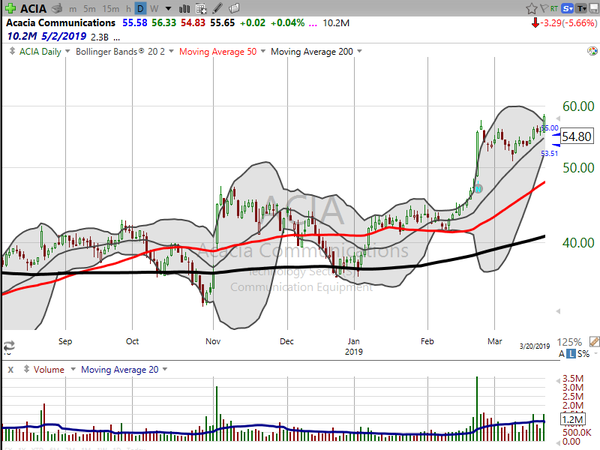600x450 pixels.
Task: Click the Moving Average 50 label
Action: tap(218, 52)
